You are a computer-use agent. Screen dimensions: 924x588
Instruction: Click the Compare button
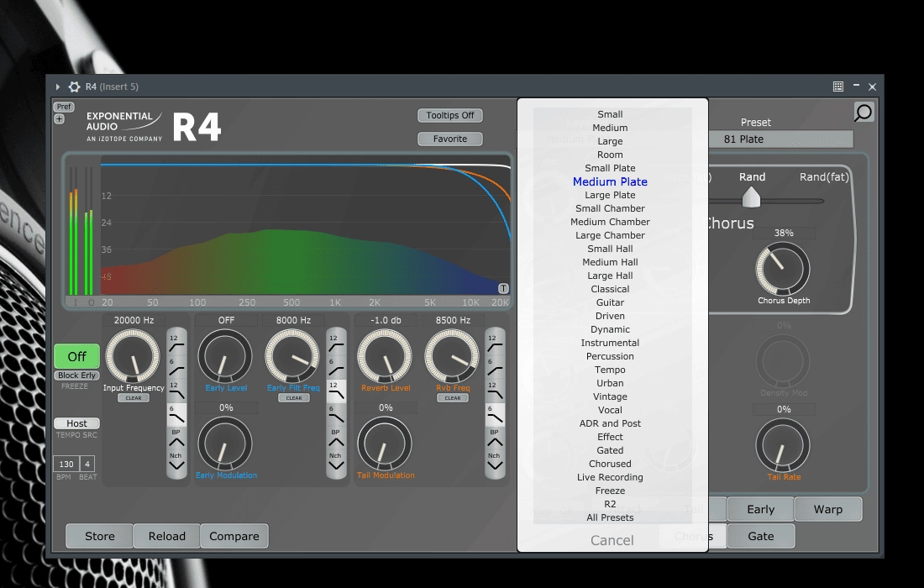pyautogui.click(x=234, y=536)
